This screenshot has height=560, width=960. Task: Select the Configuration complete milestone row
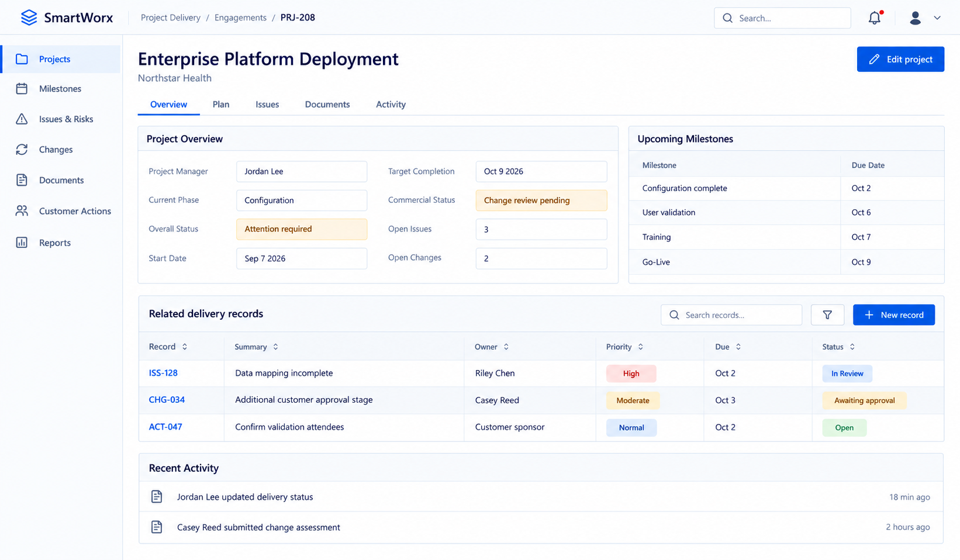pyautogui.click(x=786, y=188)
